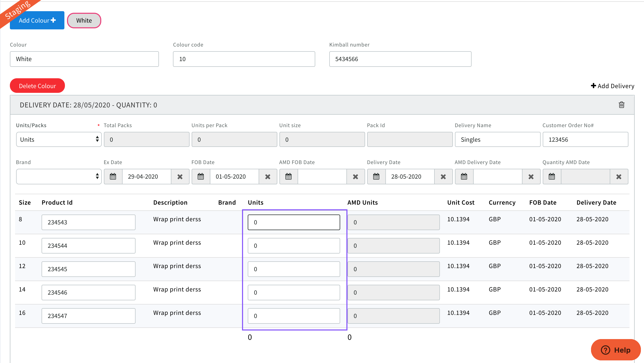Select the White colour tab
644x363 pixels.
coord(84,21)
